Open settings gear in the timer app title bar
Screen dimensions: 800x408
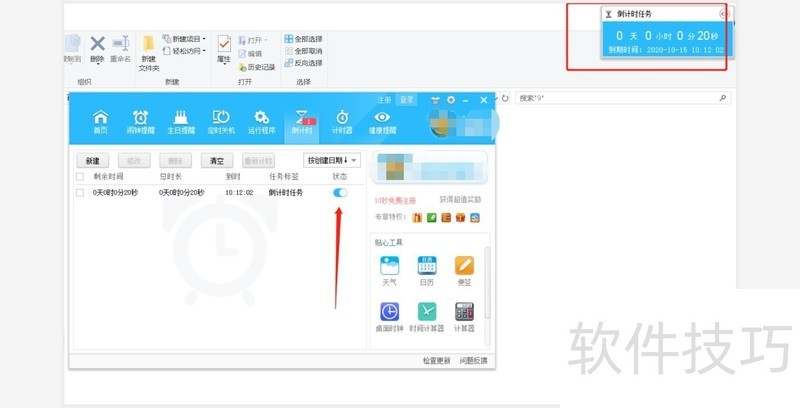451,100
